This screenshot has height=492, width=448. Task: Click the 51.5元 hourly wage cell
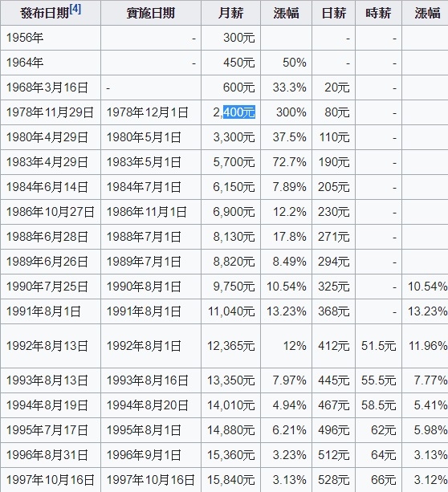coord(378,346)
